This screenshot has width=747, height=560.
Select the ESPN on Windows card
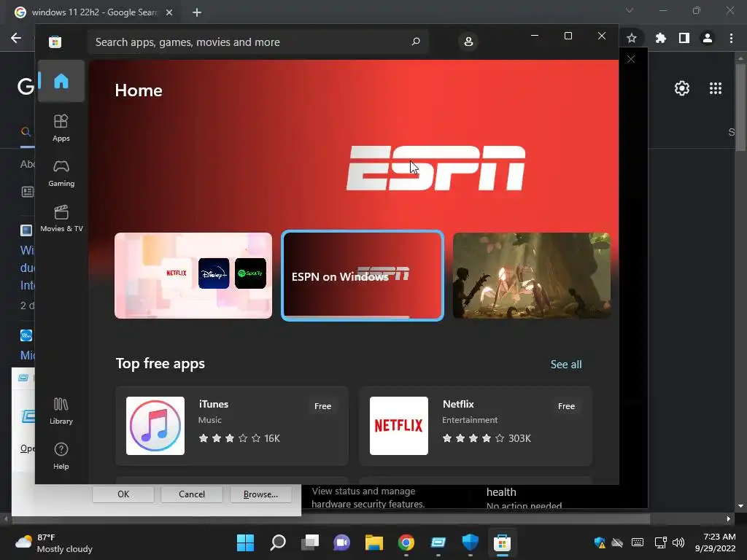pos(363,275)
